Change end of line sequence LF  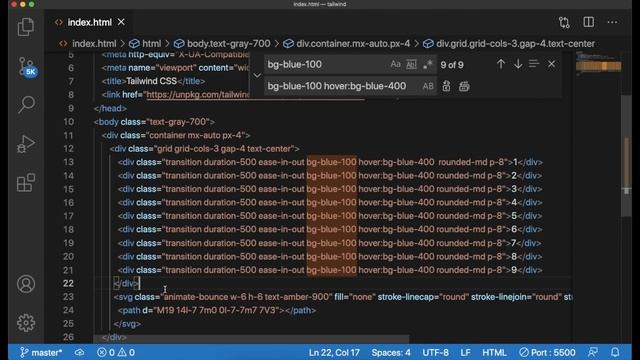tap(465, 352)
